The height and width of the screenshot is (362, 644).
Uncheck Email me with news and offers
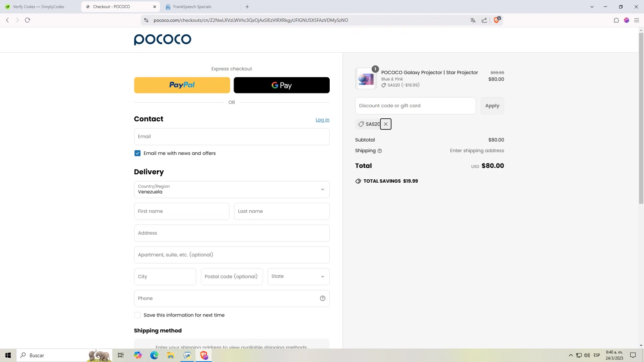[137, 153]
